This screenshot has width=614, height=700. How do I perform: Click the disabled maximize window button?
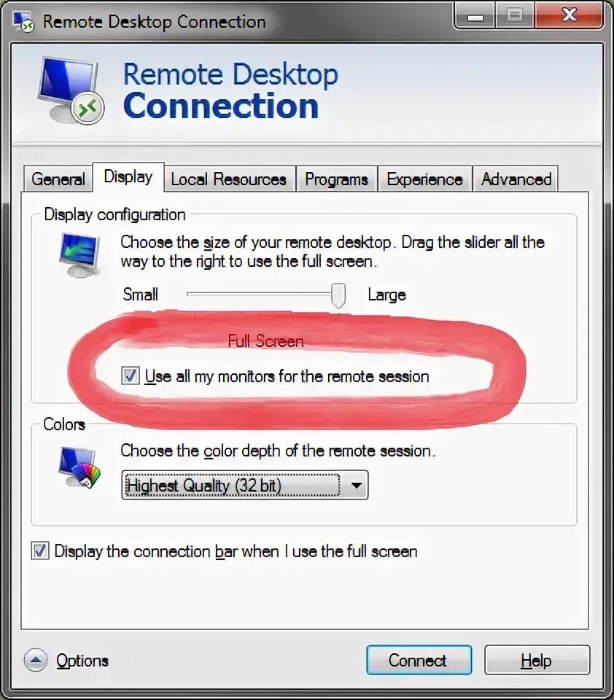tap(514, 16)
